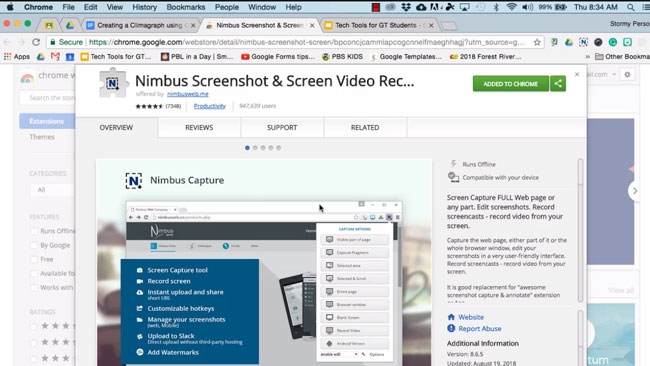Screen dimensions: 650x366
Task: Click the next arrow on background carousel
Action: (x=634, y=191)
